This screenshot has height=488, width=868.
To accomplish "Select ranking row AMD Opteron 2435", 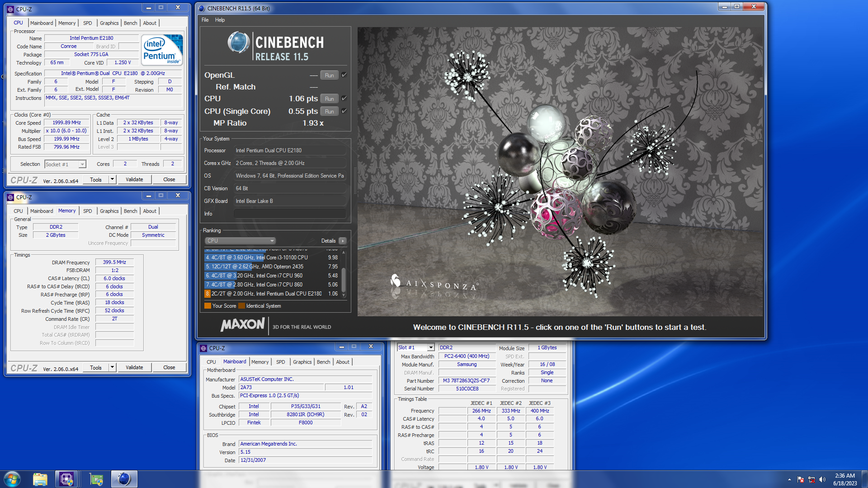I will coord(272,267).
